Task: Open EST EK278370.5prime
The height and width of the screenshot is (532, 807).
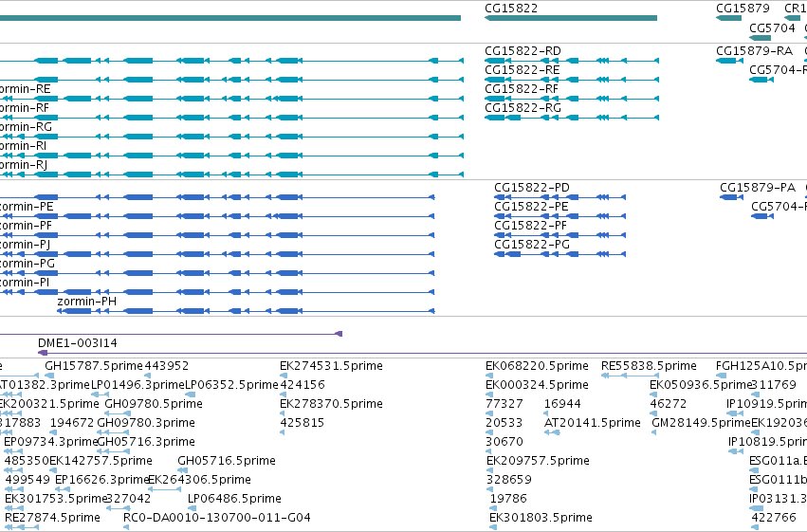Action: (x=332, y=404)
